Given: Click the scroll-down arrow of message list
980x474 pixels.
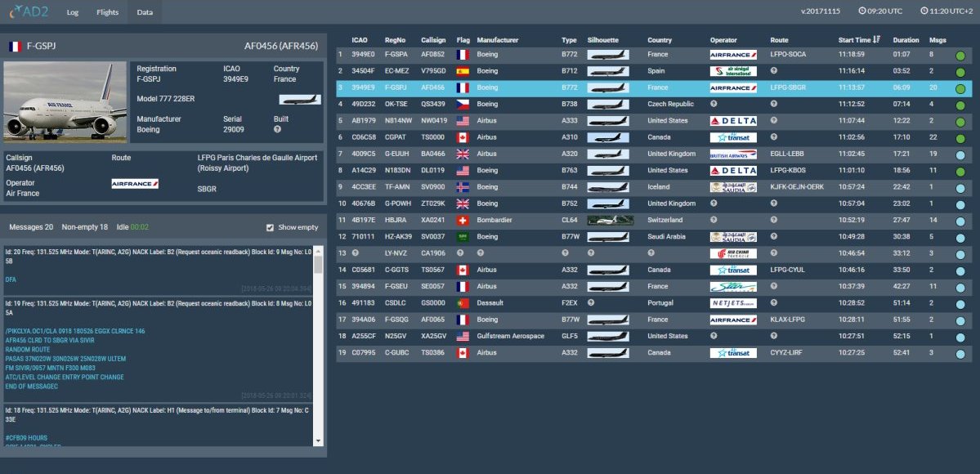Looking at the screenshot, I should (x=318, y=440).
